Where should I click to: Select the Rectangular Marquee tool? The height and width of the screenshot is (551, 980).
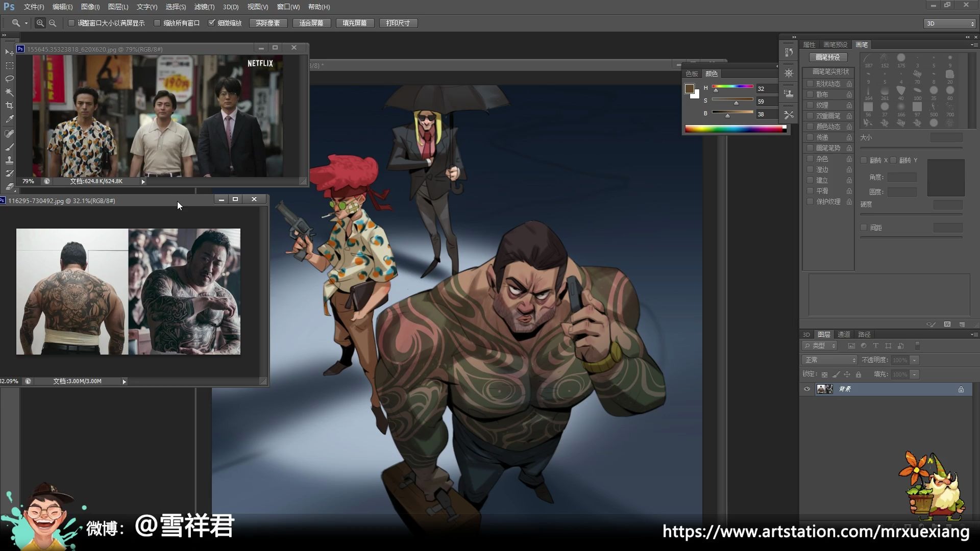pyautogui.click(x=9, y=66)
